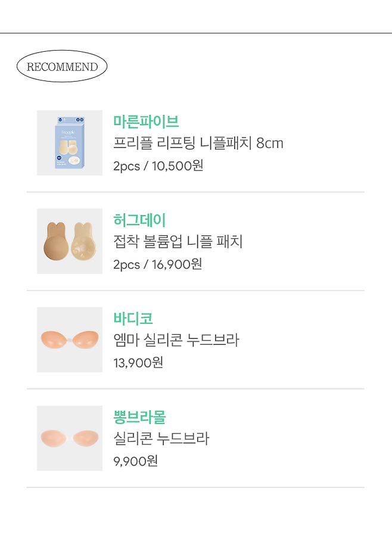
Task: Click the RECOMMEND oval badge
Action: pyautogui.click(x=61, y=67)
